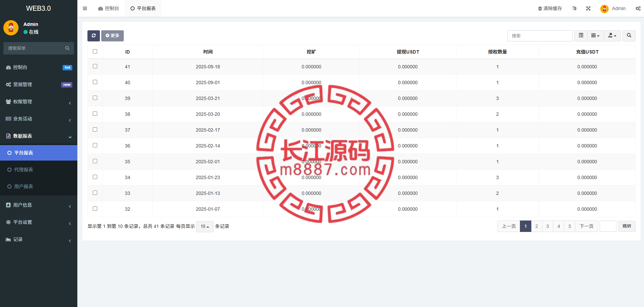Click the 清除缓存 trash option

pos(550,8)
